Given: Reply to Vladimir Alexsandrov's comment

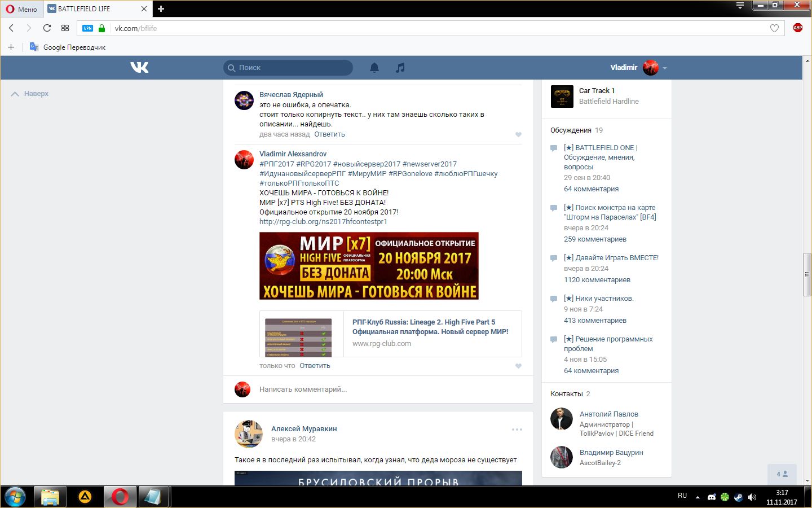Looking at the screenshot, I should pyautogui.click(x=315, y=366).
